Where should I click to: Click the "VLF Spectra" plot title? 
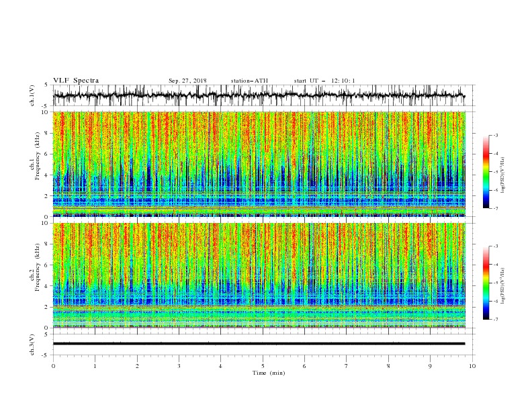tap(76, 81)
